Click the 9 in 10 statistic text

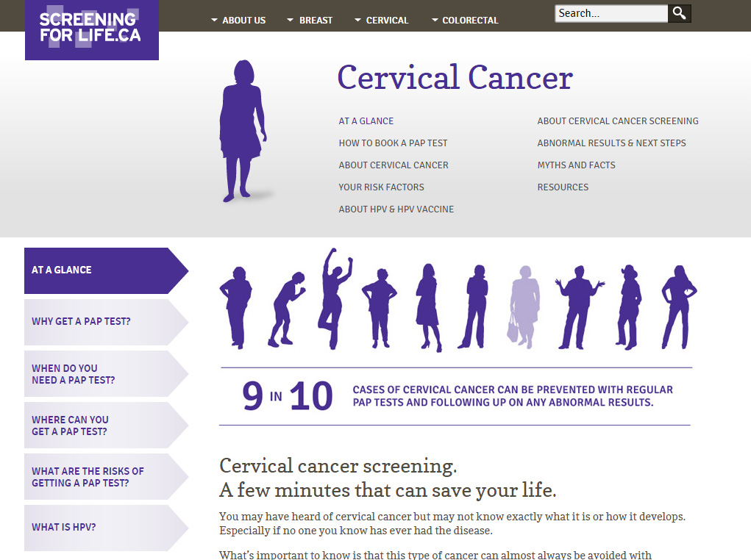tap(288, 396)
